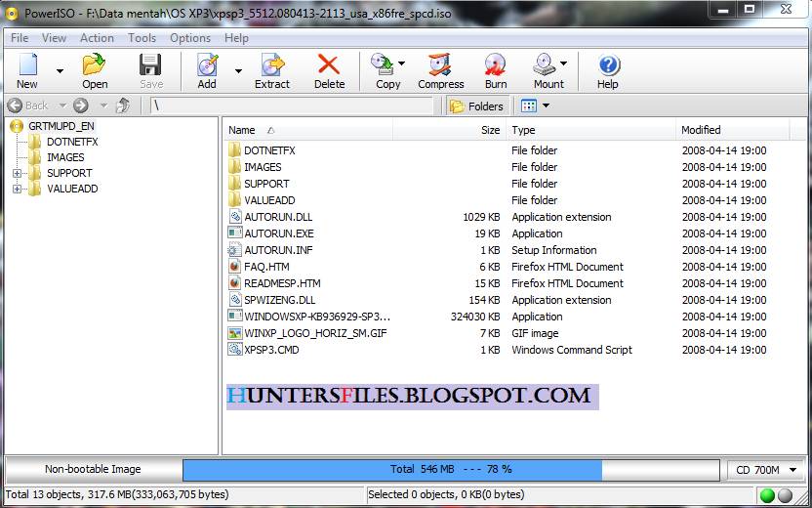Click Windows Command Script type text

[x=572, y=350]
